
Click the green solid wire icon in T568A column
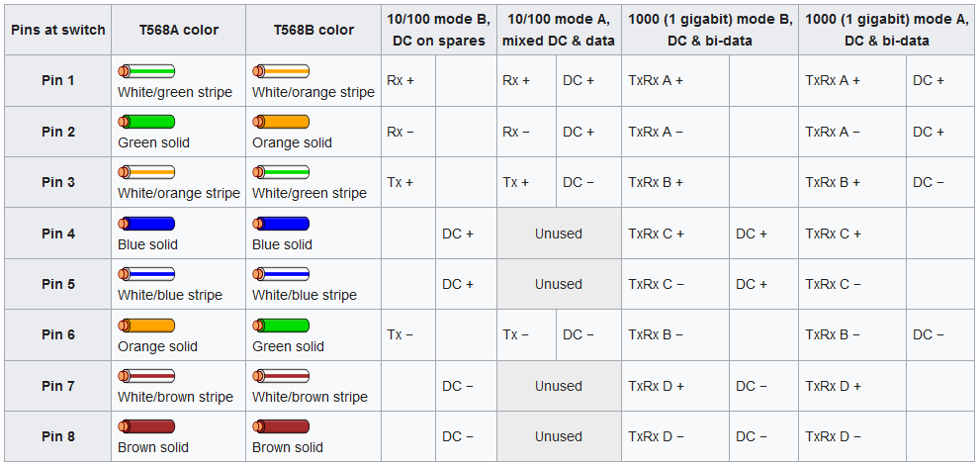point(146,122)
